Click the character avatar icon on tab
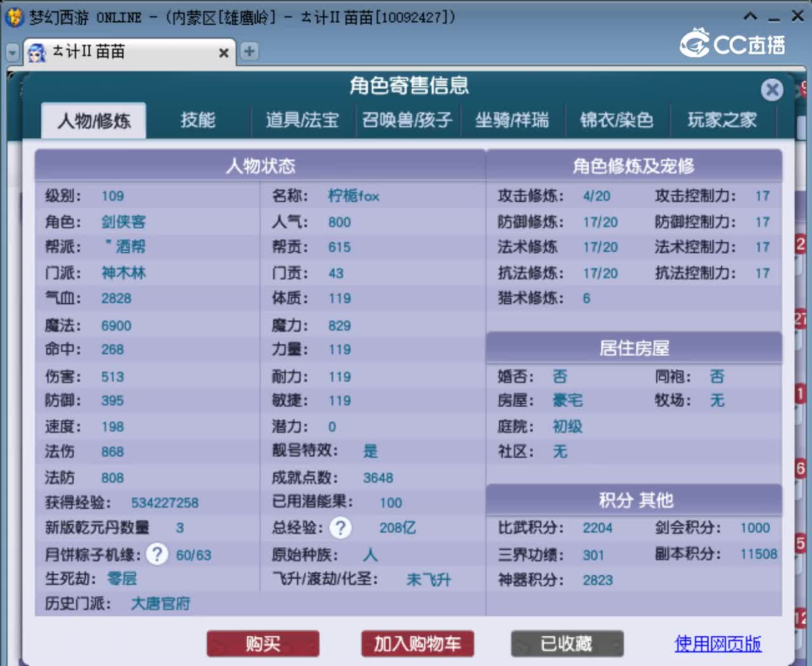 37,53
